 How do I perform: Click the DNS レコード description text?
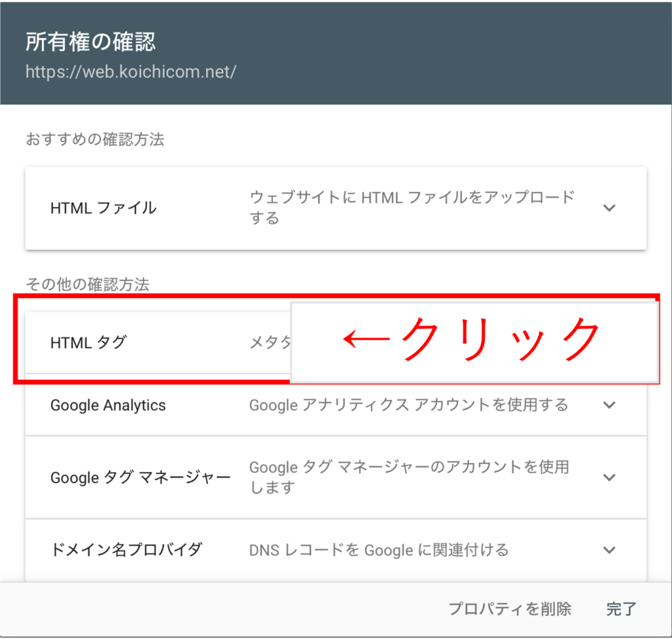pos(379,550)
